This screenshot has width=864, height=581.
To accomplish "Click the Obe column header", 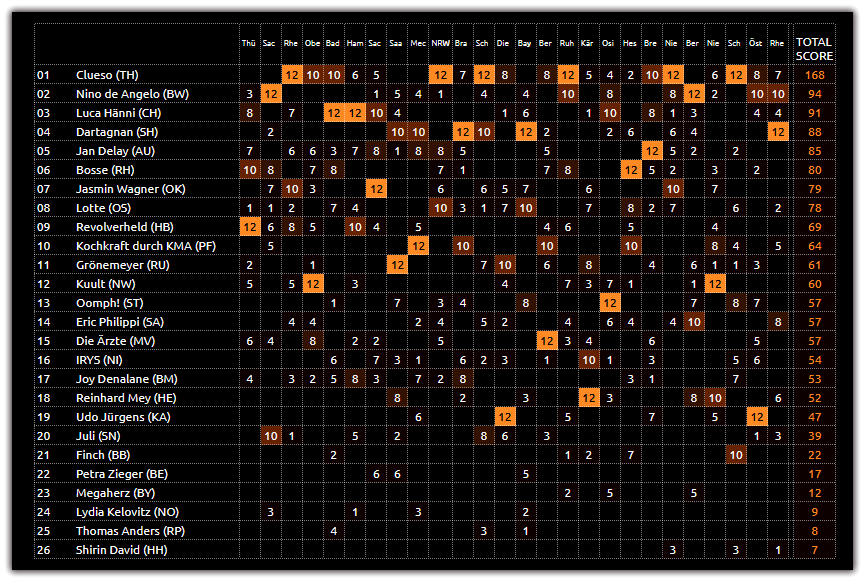I will pyautogui.click(x=312, y=43).
